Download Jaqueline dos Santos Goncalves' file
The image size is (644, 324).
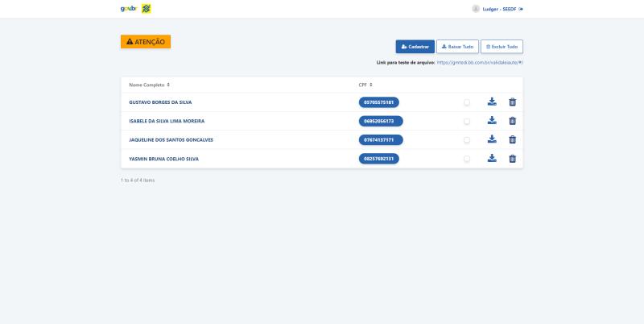coord(492,139)
